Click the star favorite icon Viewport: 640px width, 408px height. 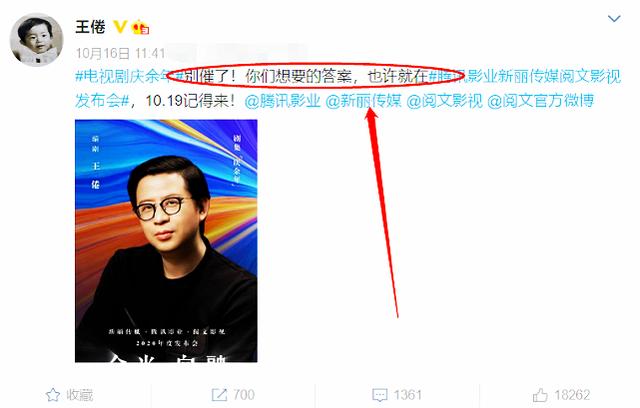53,395
